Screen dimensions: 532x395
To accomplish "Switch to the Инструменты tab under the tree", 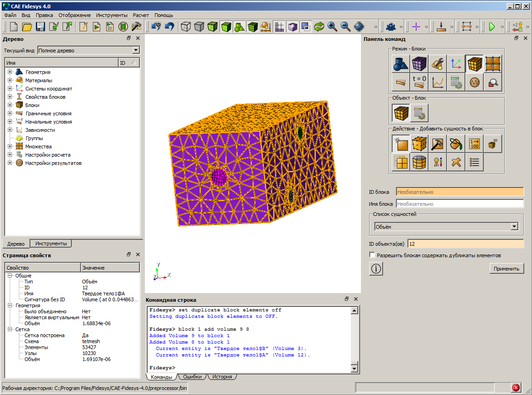I will click(51, 243).
